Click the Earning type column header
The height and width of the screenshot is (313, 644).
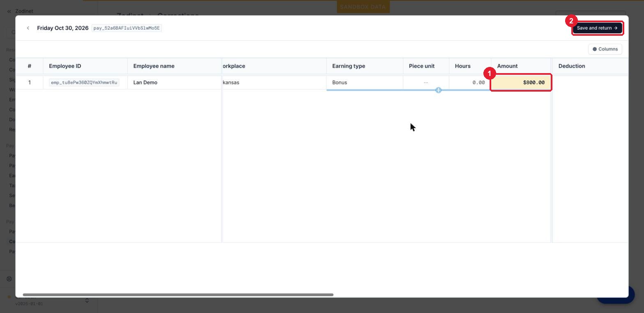tap(365, 66)
